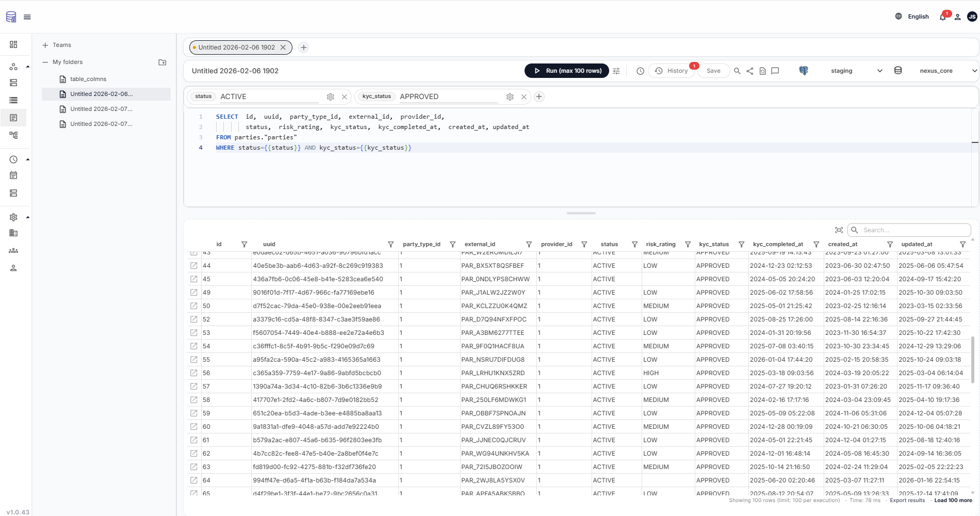The height and width of the screenshot is (516, 980).
Task: Open the hamburger navigation menu
Action: [27, 17]
